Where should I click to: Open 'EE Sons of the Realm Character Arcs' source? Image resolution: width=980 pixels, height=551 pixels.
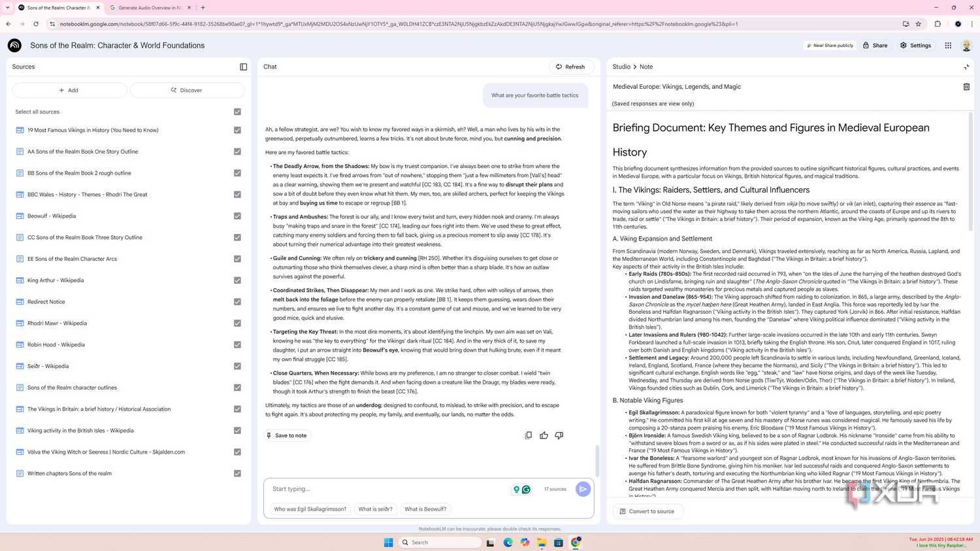(72, 259)
